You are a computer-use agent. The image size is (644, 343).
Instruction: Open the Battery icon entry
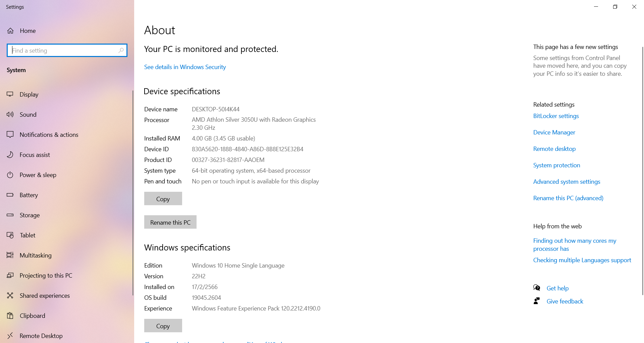10,195
